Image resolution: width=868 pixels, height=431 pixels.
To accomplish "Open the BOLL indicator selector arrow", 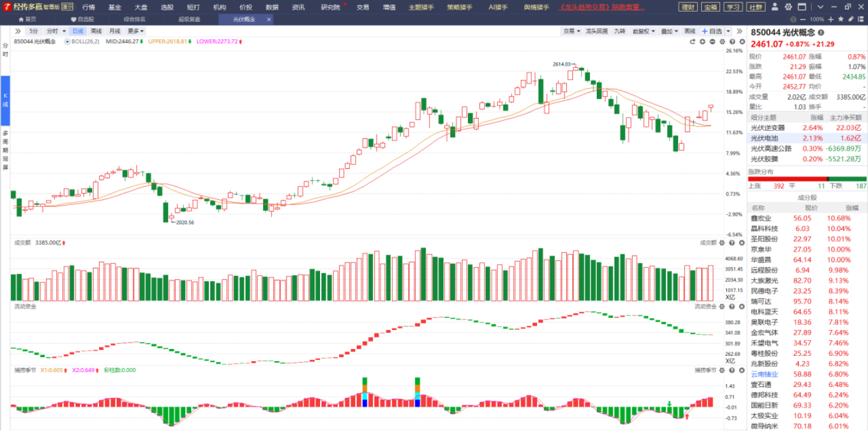I will pos(67,42).
